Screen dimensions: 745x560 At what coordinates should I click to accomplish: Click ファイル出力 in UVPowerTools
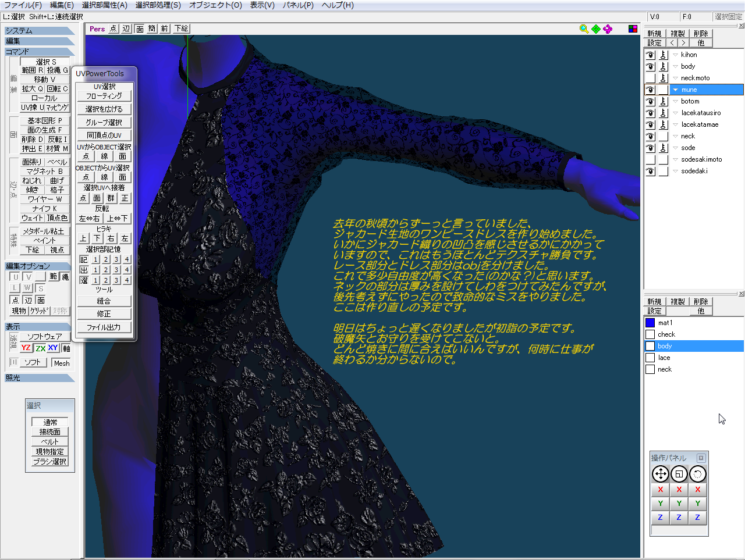point(104,327)
